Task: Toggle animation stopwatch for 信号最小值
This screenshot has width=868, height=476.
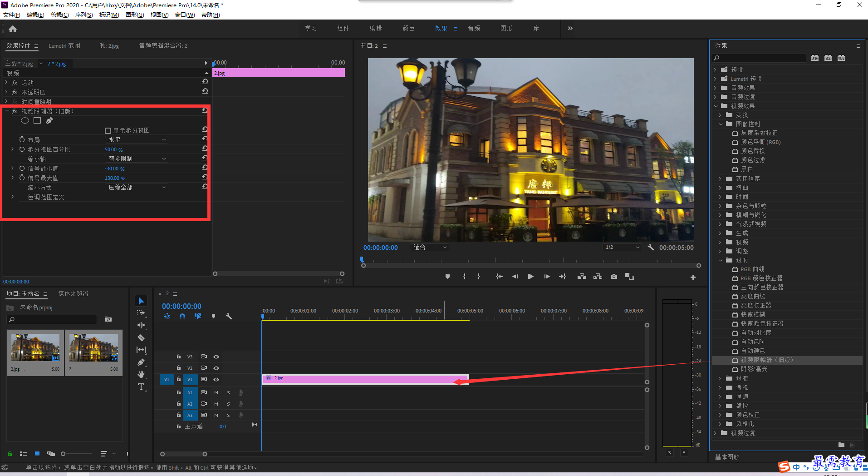Action: tap(22, 168)
